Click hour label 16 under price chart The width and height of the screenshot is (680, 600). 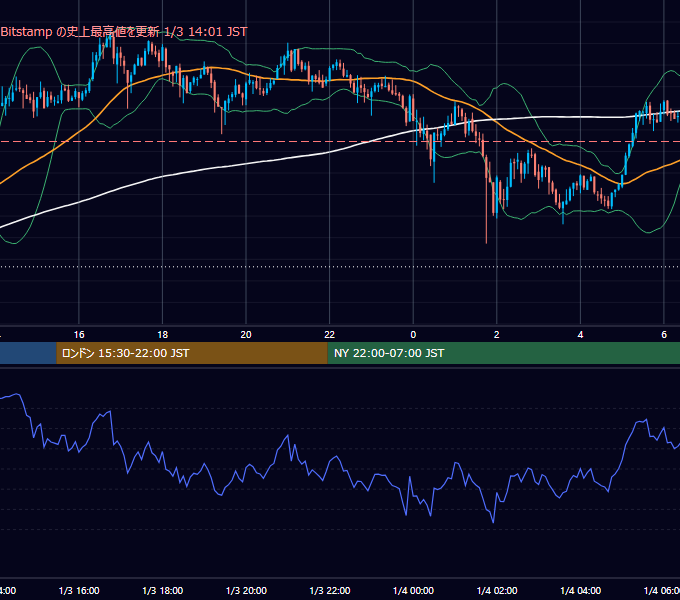(79, 335)
